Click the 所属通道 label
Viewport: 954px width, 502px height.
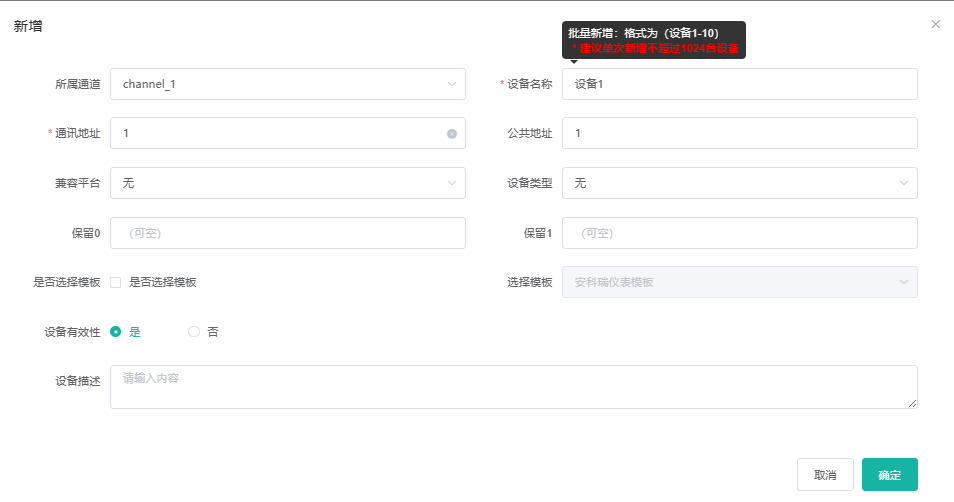pyautogui.click(x=77, y=84)
